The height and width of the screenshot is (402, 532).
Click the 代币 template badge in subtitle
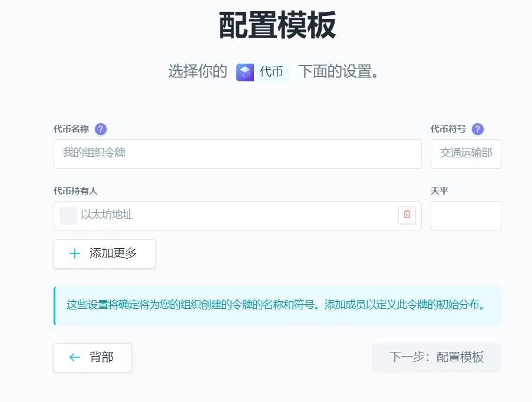point(263,73)
